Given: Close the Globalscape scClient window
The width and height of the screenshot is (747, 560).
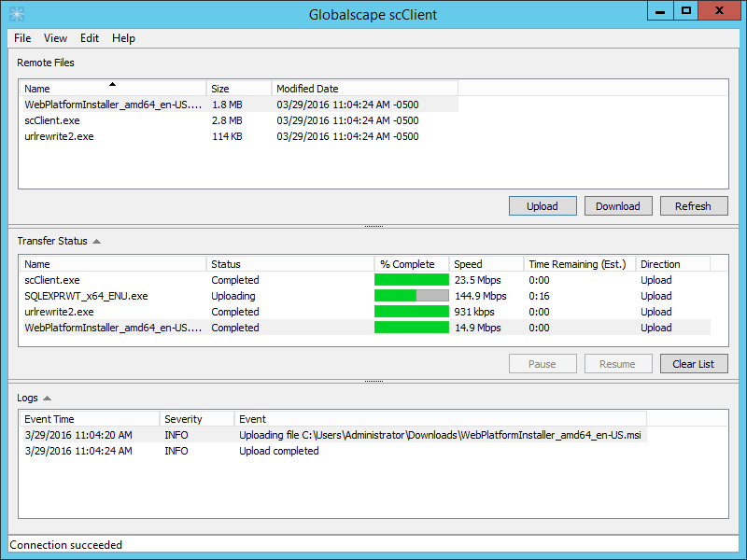Looking at the screenshot, I should [719, 11].
